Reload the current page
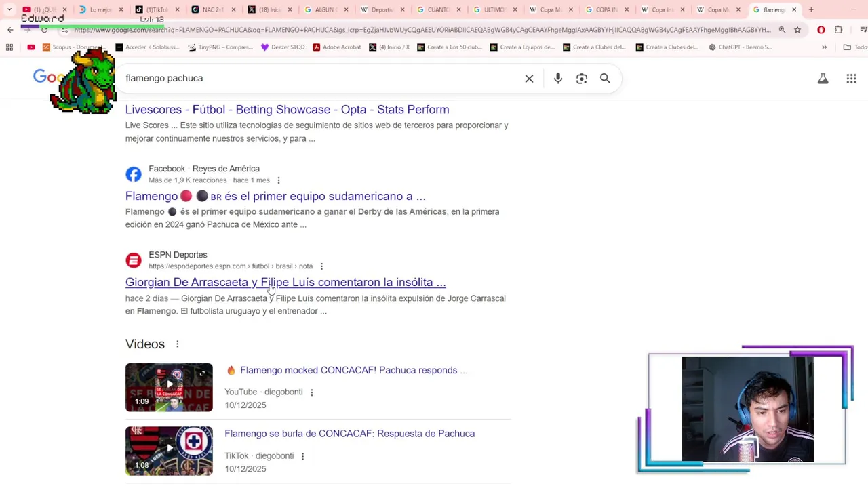Viewport: 868px width, 488px height. pyautogui.click(x=44, y=30)
